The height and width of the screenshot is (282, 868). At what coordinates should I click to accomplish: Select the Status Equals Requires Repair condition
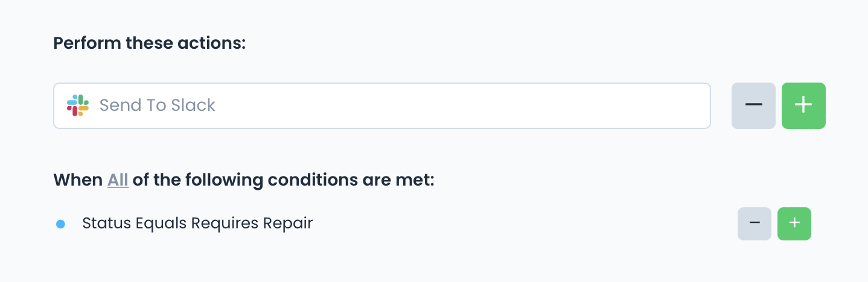(x=197, y=224)
